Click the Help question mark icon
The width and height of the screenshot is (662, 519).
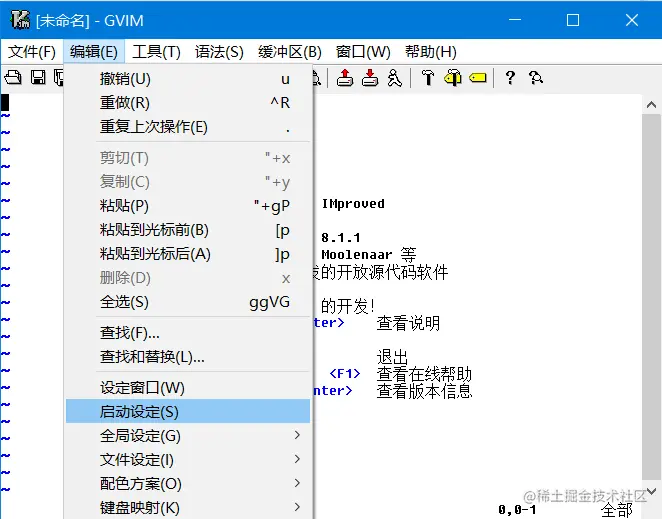click(510, 78)
